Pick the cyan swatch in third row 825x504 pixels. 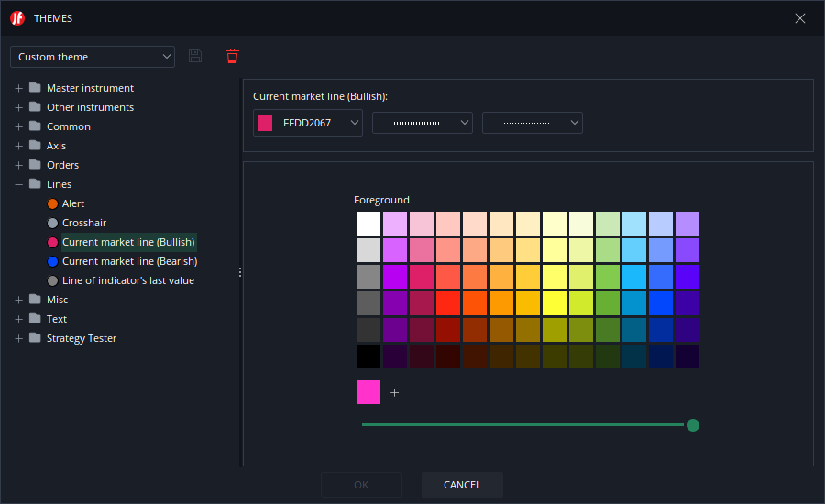click(x=634, y=277)
